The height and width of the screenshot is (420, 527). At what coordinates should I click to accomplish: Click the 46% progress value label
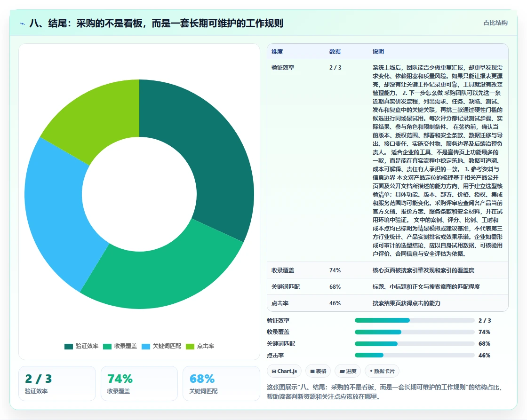(484, 355)
